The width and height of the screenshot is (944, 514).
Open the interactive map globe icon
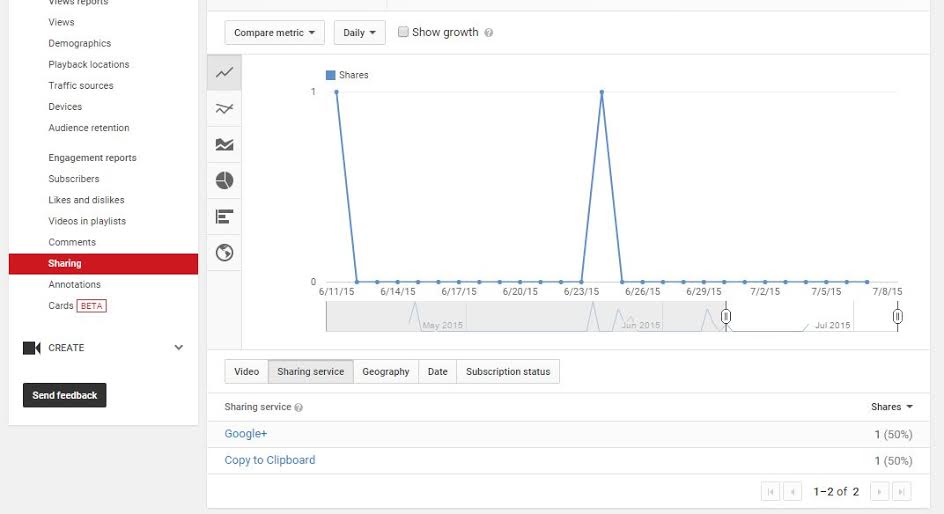pyautogui.click(x=225, y=253)
